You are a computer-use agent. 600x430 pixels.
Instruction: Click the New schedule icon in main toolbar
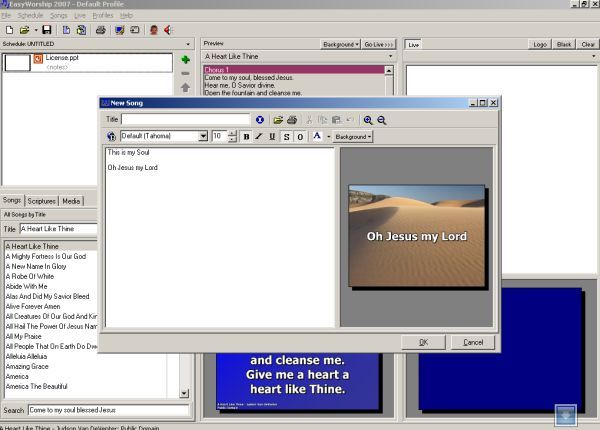tap(10, 30)
